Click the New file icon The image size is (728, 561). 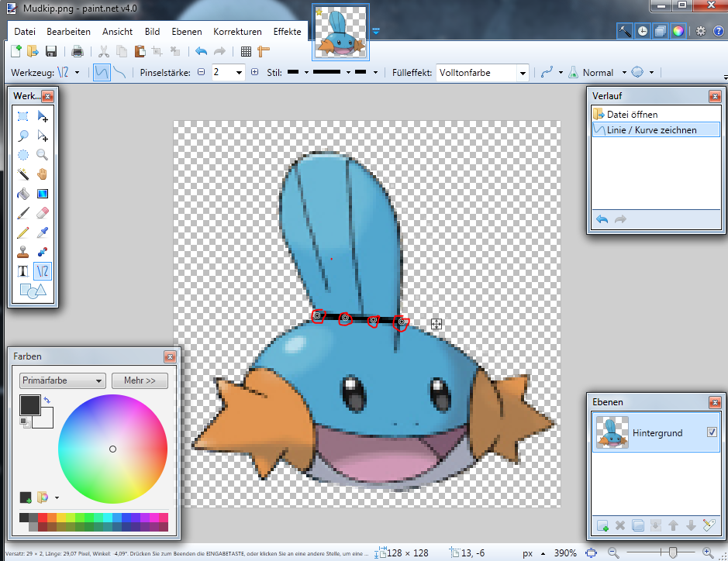click(16, 51)
